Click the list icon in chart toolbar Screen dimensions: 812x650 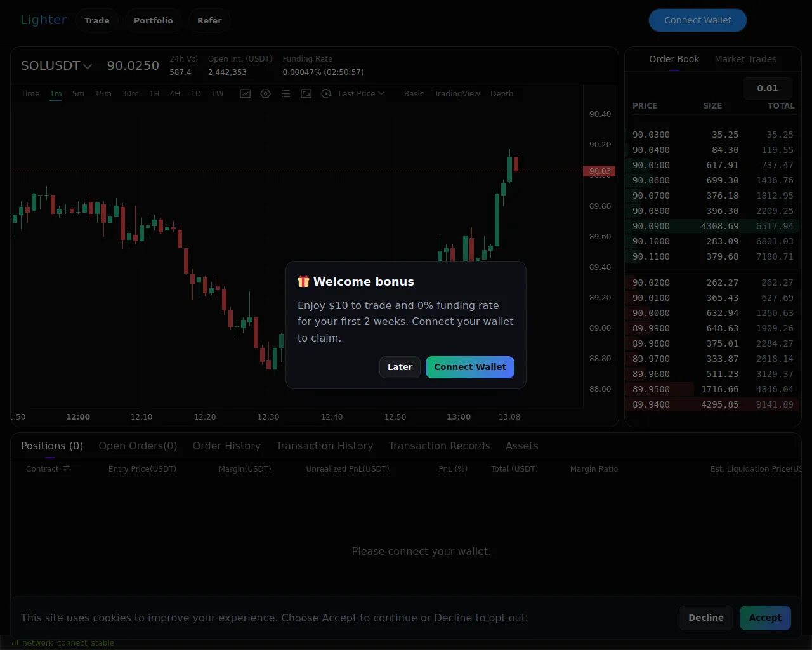pos(285,94)
